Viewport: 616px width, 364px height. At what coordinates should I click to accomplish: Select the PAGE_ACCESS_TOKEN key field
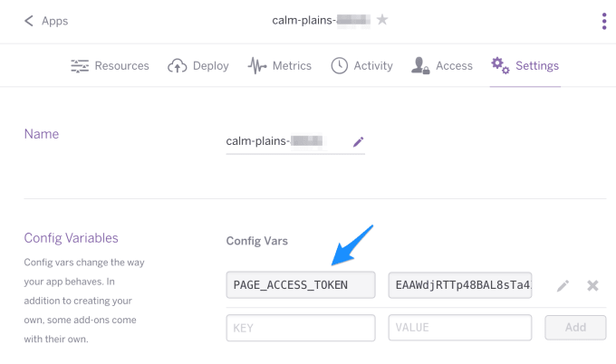[x=301, y=284]
